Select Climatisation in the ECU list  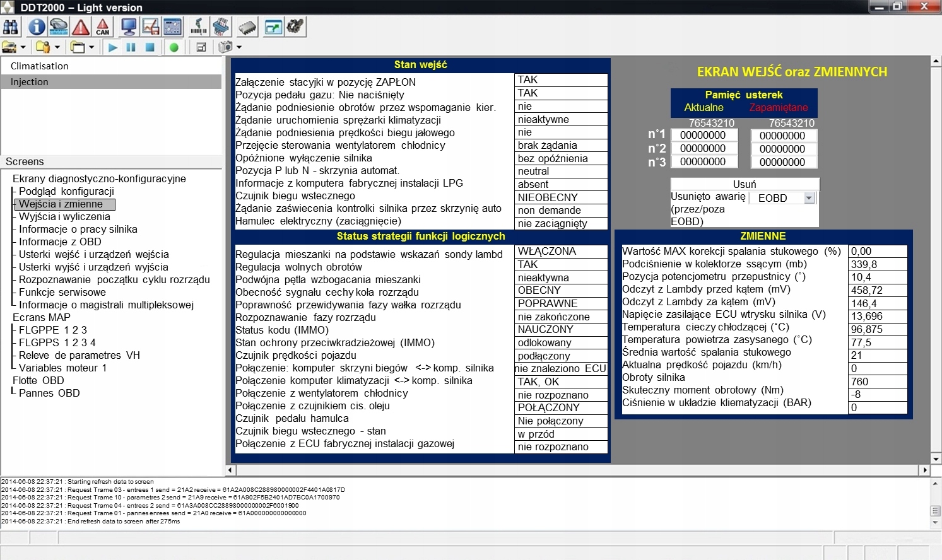click(39, 66)
